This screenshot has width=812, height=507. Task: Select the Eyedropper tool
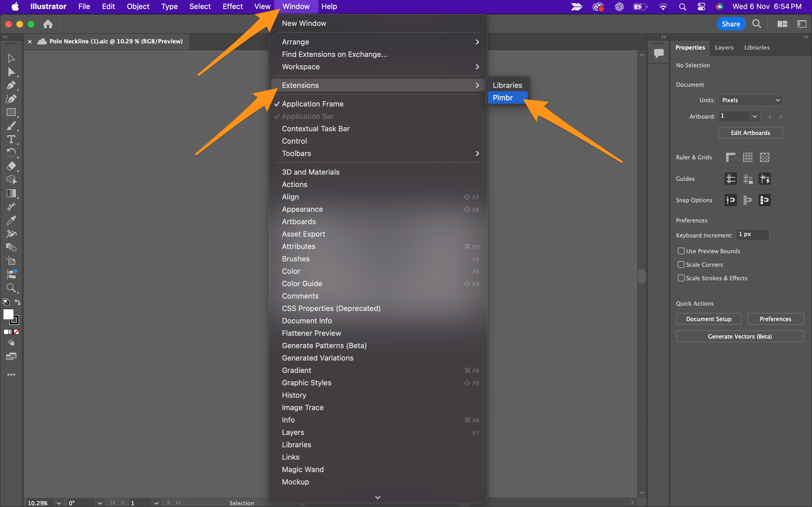pyautogui.click(x=11, y=220)
